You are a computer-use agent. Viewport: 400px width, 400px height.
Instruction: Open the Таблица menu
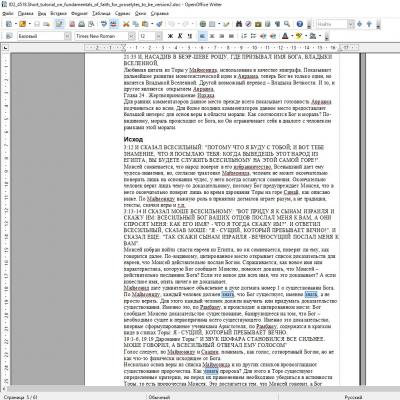coord(101,14)
